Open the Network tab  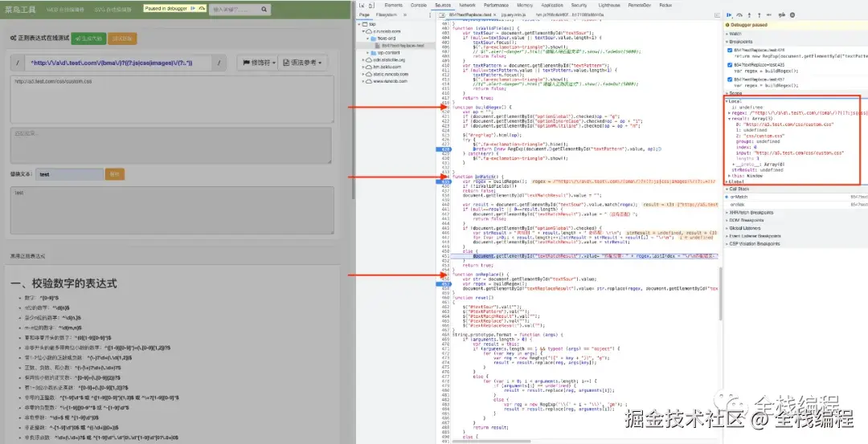point(467,5)
